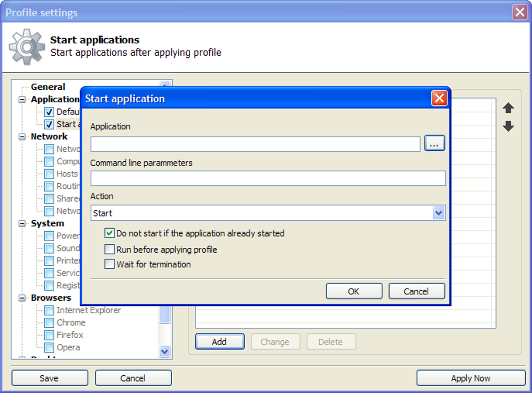Save the profile settings
This screenshot has width=532, height=393.
(49, 378)
